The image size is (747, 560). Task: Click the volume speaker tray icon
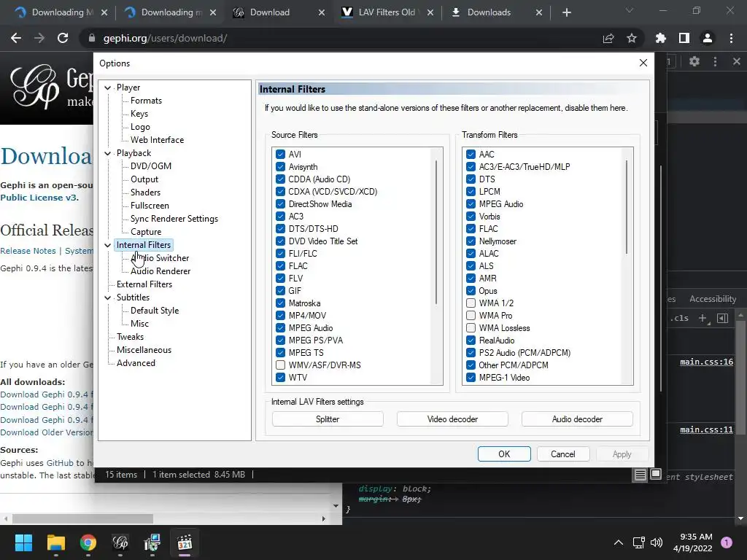coord(657,542)
